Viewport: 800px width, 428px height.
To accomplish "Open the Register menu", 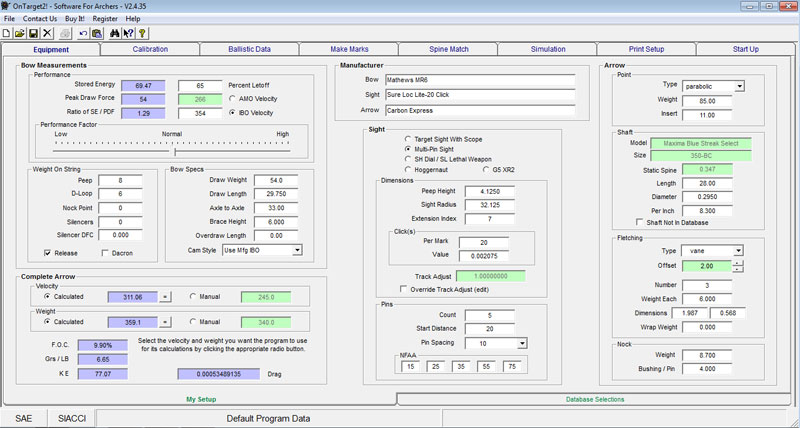I will [x=105, y=19].
